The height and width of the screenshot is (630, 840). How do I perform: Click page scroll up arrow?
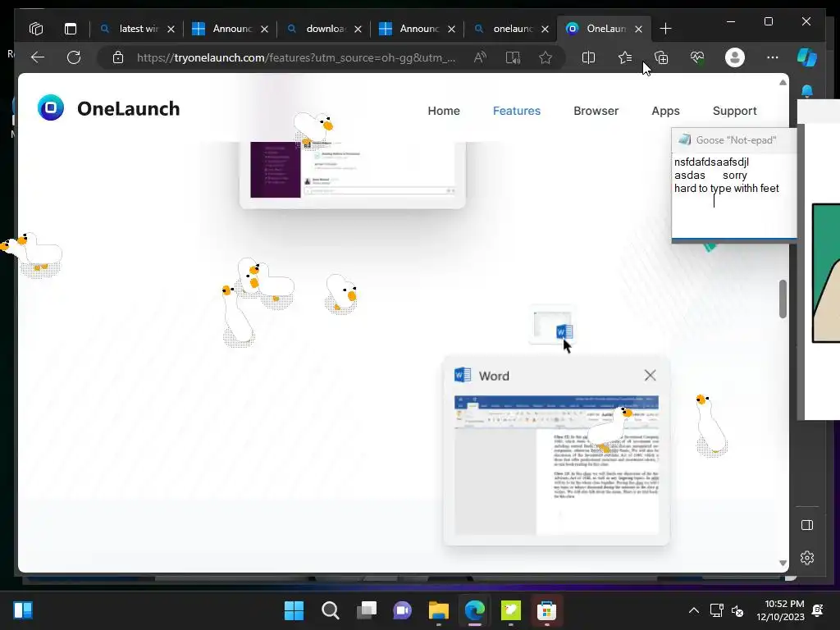pyautogui.click(x=783, y=83)
